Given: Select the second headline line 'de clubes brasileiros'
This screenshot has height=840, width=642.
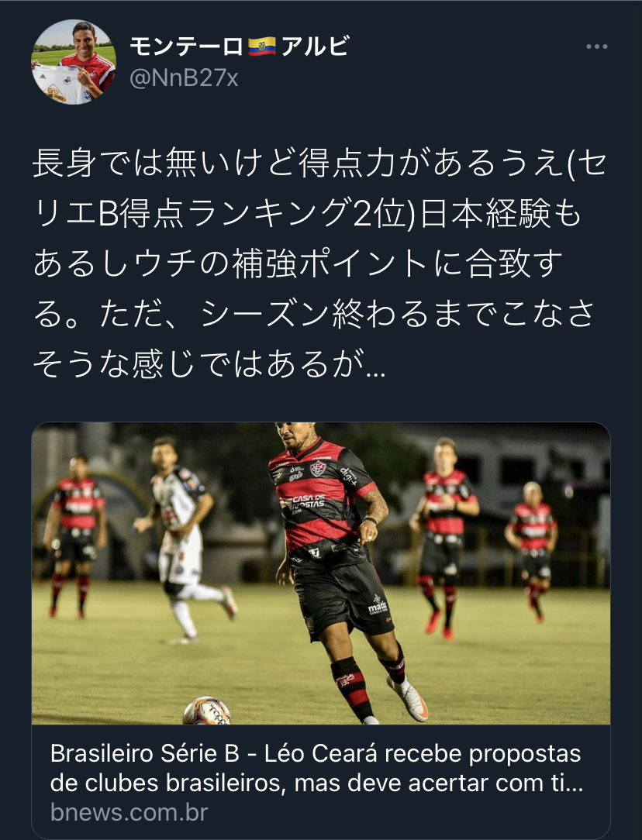Looking at the screenshot, I should point(316,783).
